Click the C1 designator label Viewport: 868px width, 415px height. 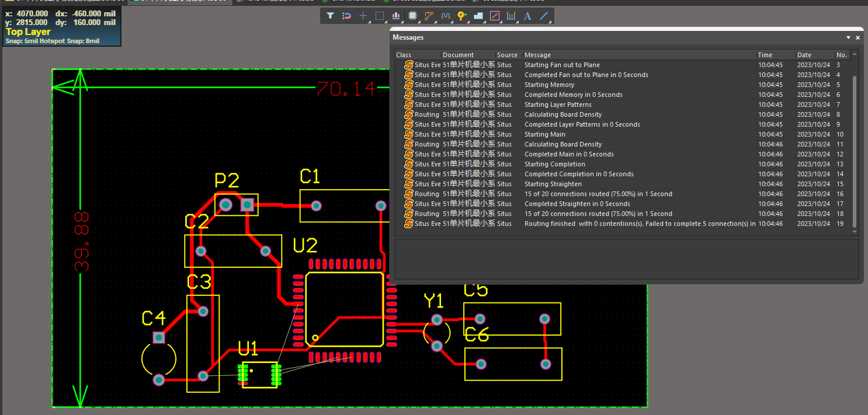310,176
